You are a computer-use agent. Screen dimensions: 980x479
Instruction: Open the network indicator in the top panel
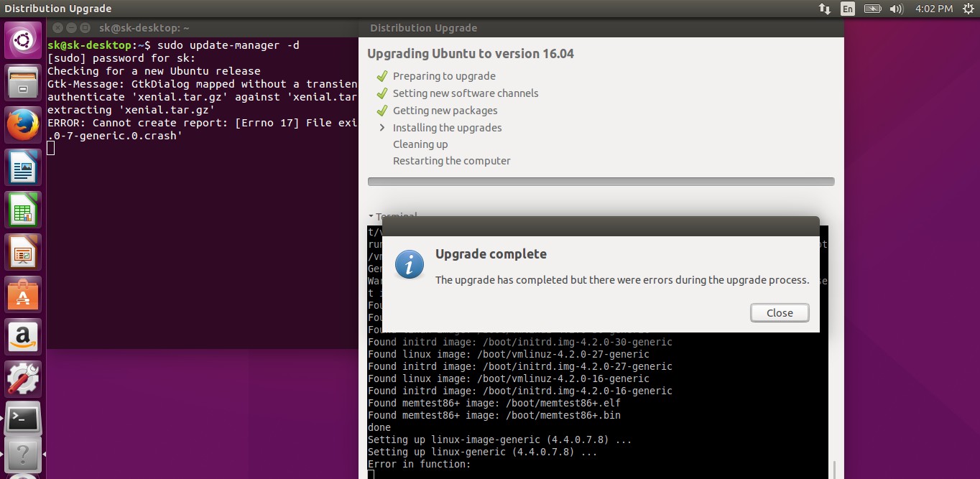tap(824, 9)
